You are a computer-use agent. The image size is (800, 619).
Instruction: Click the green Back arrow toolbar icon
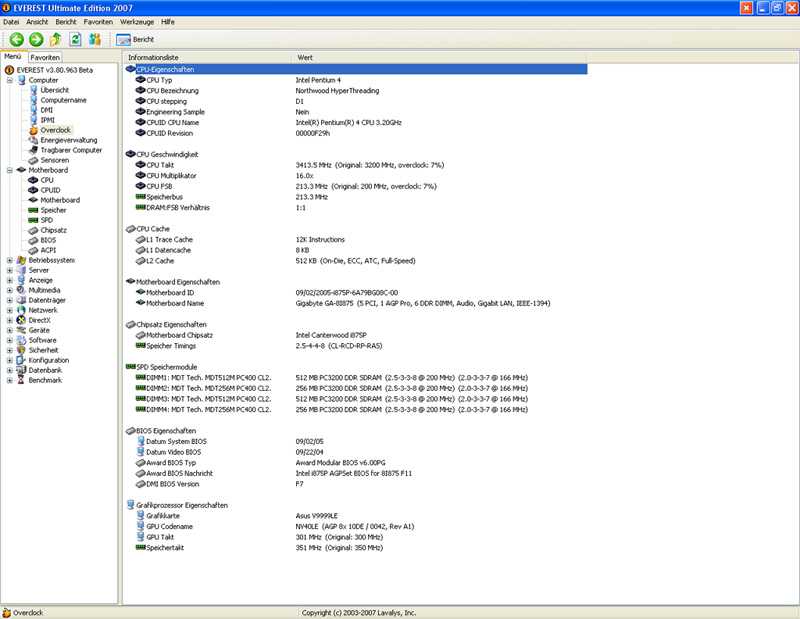coord(17,39)
